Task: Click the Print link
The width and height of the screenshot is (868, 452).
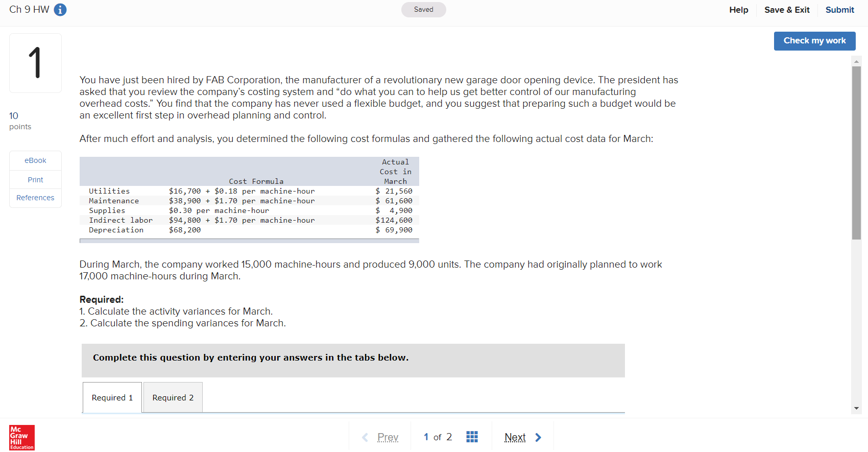Action: tap(35, 179)
